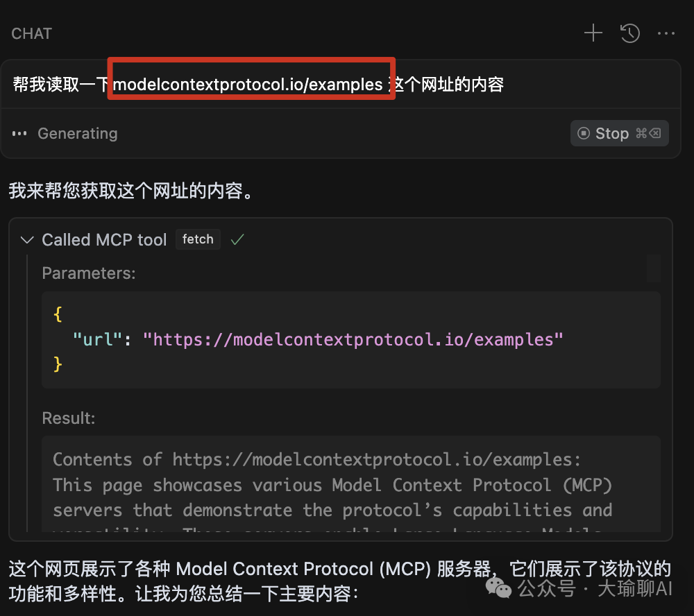
Task: Open the more options menu at top right
Action: (x=666, y=33)
